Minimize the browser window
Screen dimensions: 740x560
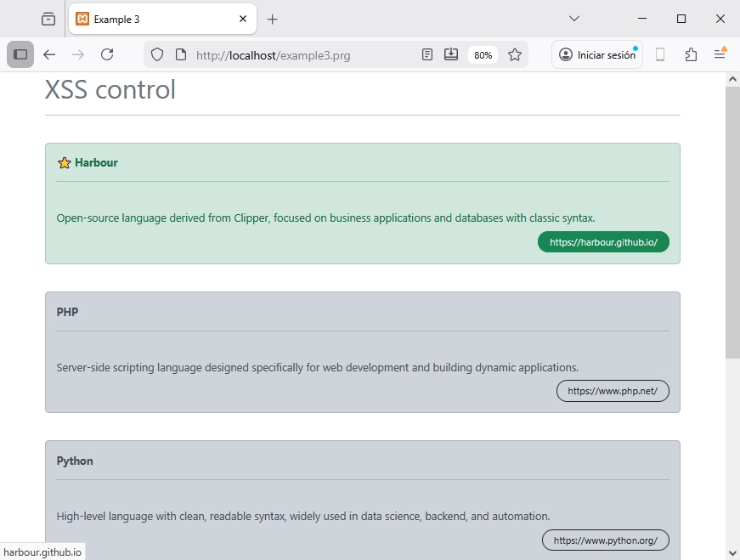click(641, 19)
